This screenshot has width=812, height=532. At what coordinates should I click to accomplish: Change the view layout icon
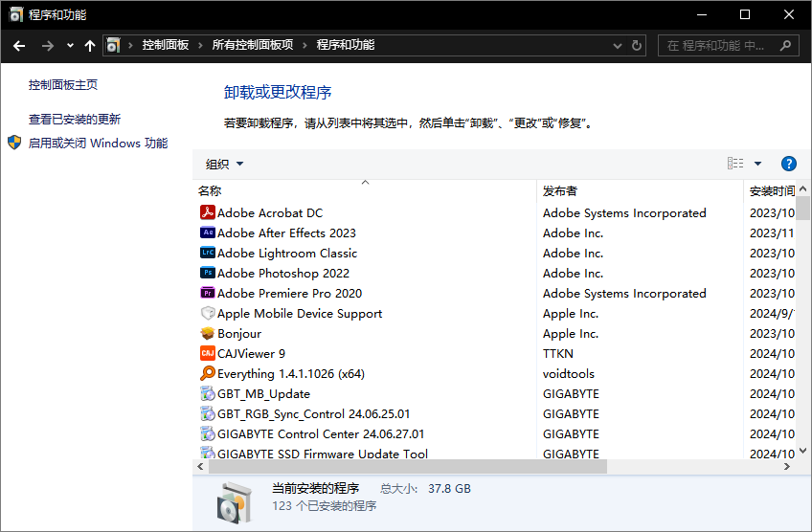(x=735, y=164)
